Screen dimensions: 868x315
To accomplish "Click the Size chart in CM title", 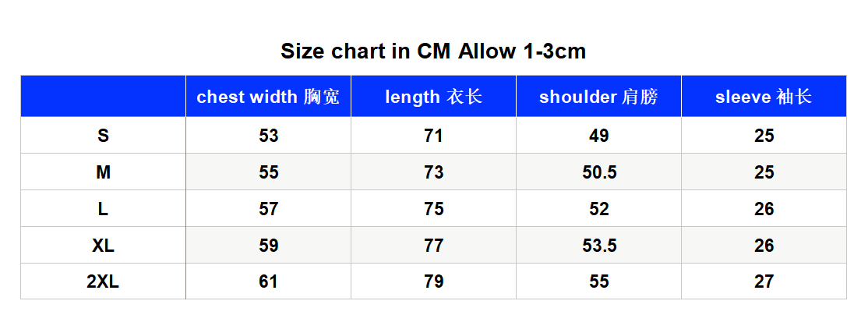I will (x=433, y=51).
